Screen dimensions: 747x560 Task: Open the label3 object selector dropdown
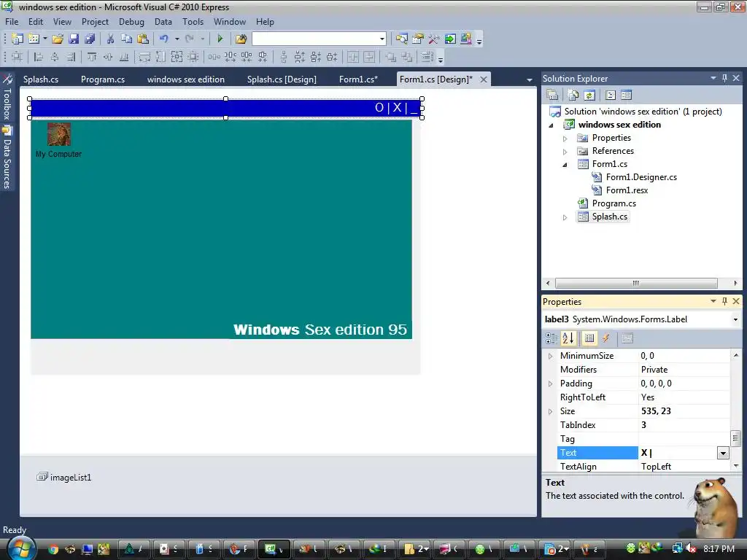[x=735, y=319]
